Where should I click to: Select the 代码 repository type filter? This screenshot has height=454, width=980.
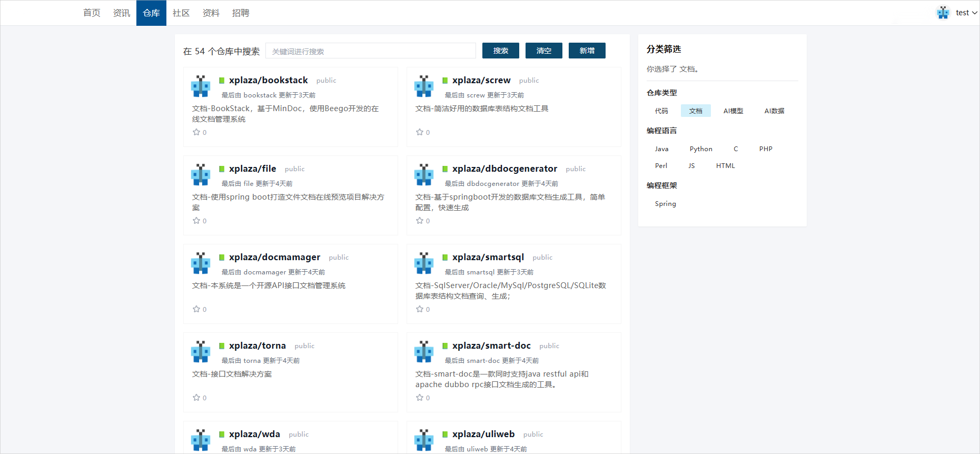(x=661, y=111)
